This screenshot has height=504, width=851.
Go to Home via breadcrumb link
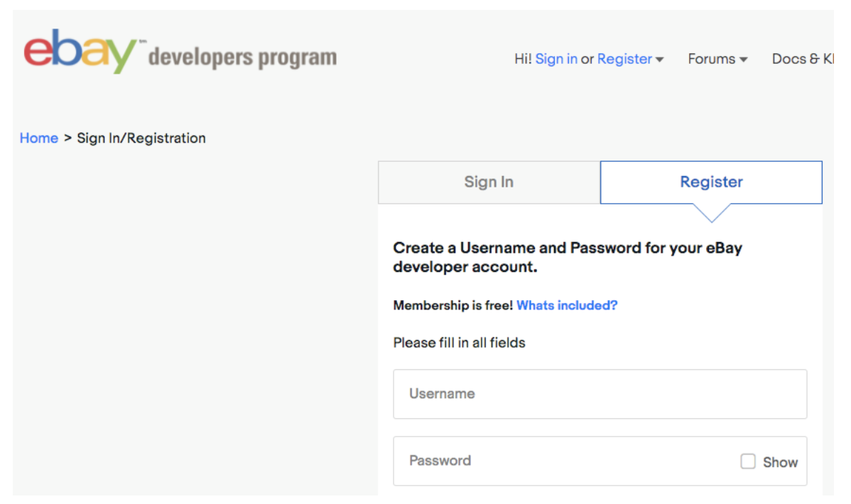click(x=39, y=138)
